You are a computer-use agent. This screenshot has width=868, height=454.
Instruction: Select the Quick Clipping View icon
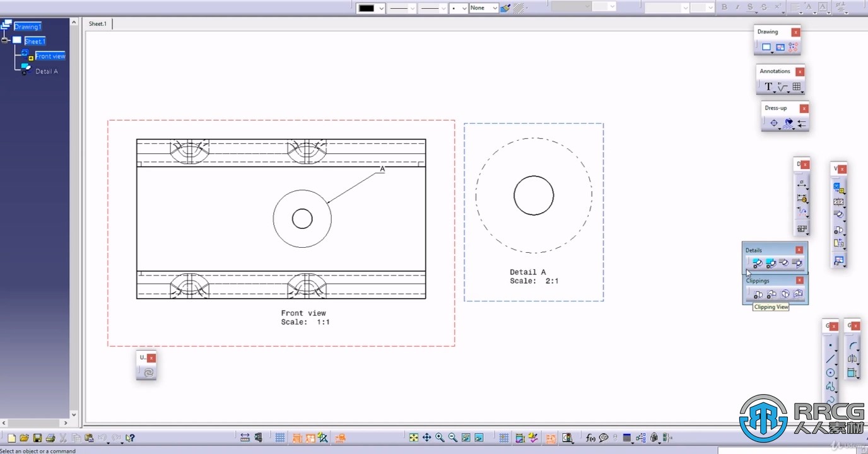coord(785,294)
